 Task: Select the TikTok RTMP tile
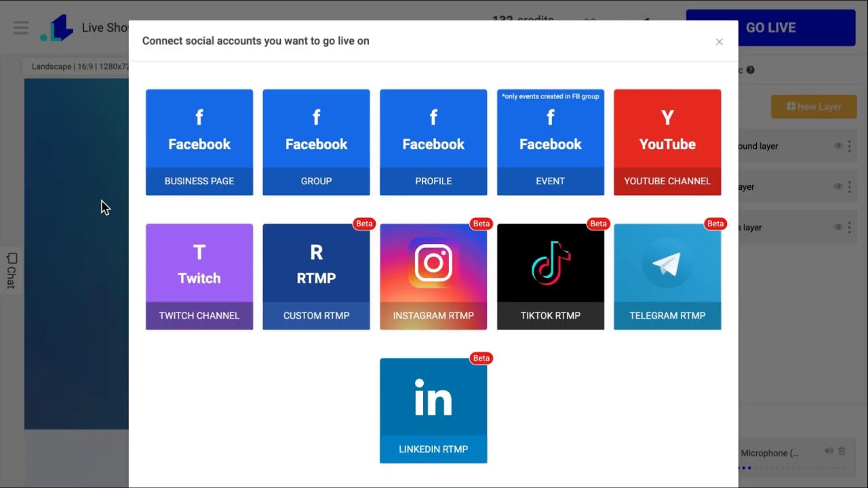550,277
